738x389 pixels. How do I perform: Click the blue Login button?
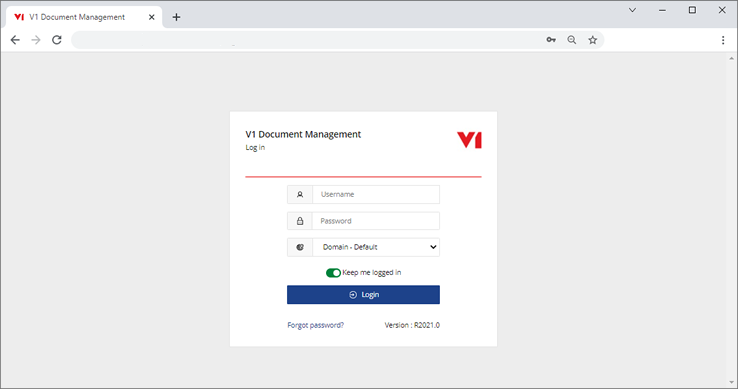363,295
